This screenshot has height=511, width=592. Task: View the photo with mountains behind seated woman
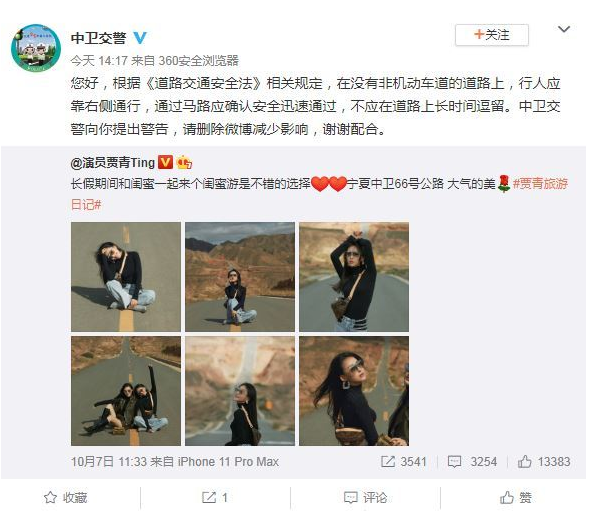click(x=240, y=277)
